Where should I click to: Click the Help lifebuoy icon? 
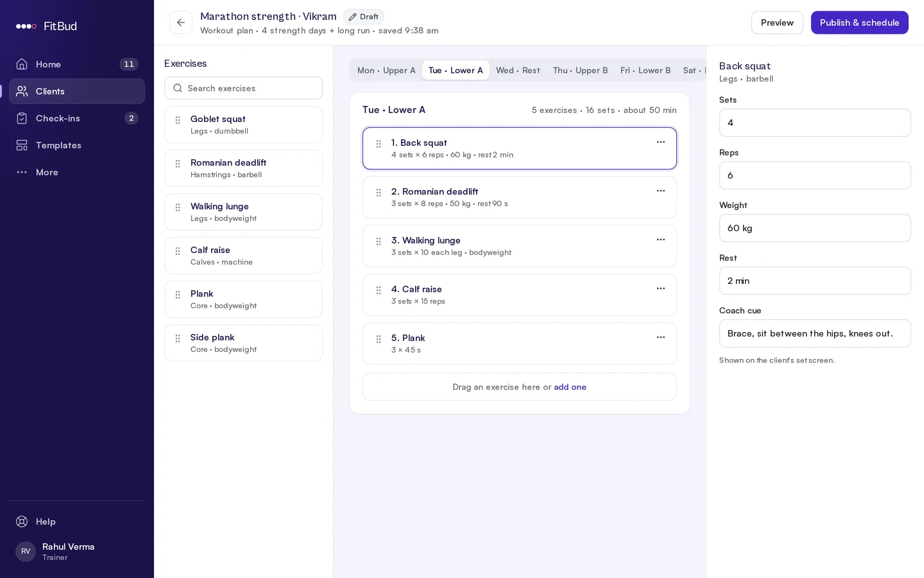tap(22, 521)
